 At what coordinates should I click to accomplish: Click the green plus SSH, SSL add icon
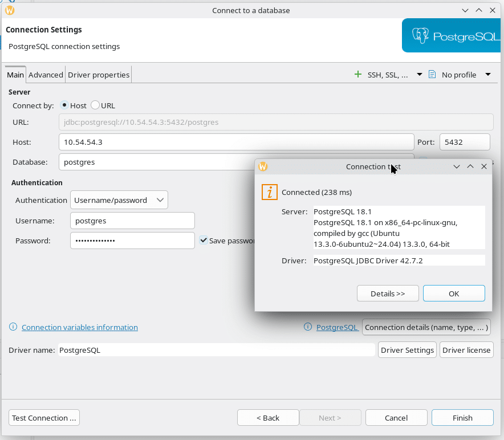pyautogui.click(x=358, y=75)
